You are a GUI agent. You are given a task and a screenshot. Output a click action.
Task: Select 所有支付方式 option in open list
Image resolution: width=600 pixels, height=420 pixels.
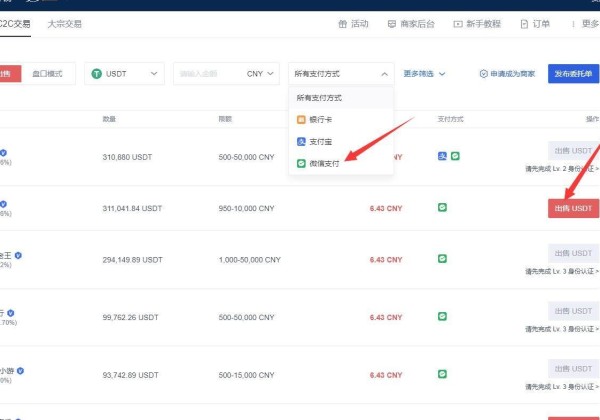pyautogui.click(x=319, y=97)
